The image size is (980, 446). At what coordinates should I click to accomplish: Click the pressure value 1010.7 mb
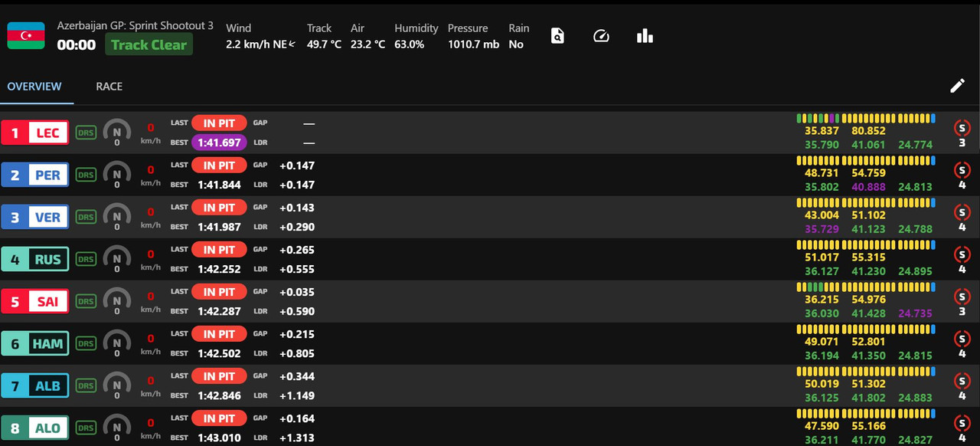point(473,44)
